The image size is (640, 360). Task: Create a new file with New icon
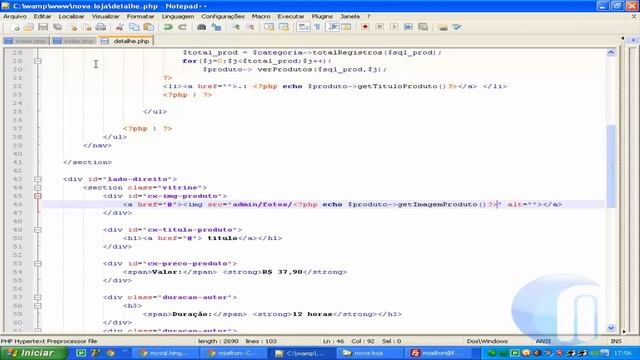pos(16,27)
